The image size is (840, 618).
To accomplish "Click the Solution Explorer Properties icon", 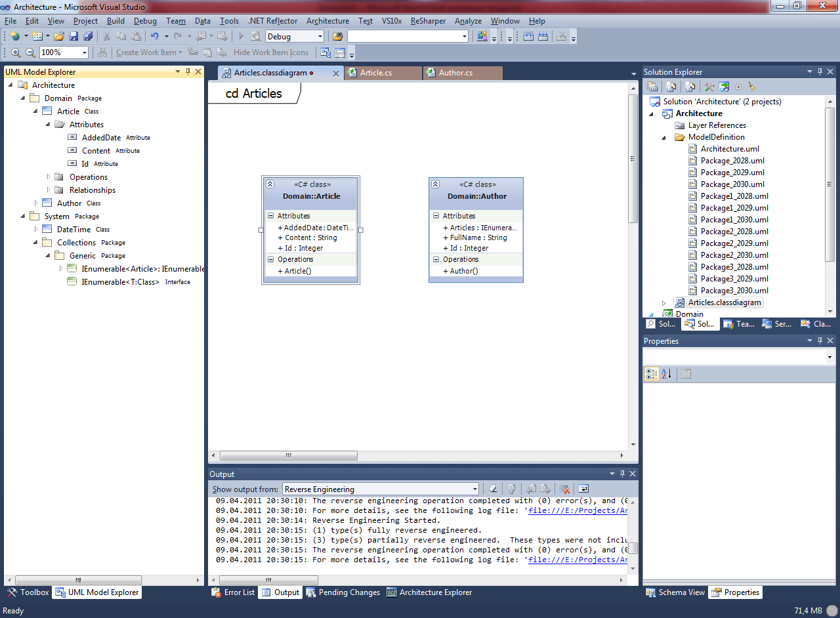I will [x=652, y=87].
